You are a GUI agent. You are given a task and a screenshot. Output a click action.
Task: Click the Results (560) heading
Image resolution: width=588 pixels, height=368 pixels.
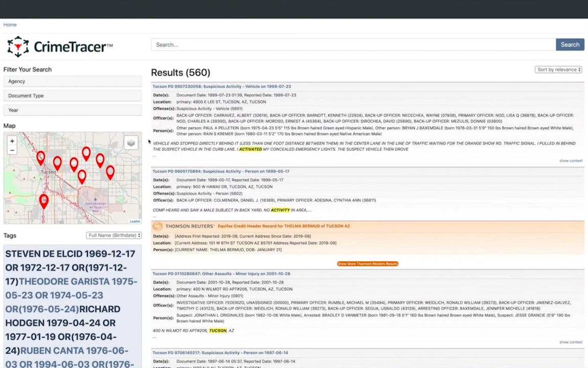point(181,73)
